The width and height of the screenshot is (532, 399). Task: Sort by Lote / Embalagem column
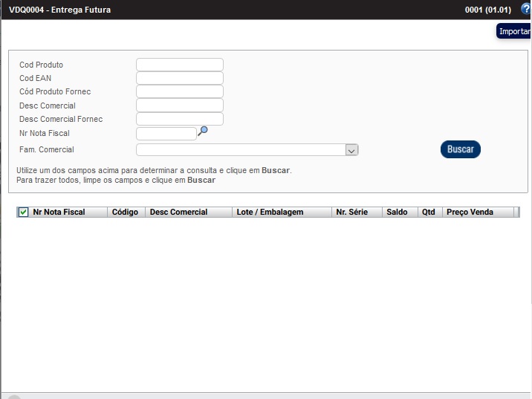(x=270, y=213)
